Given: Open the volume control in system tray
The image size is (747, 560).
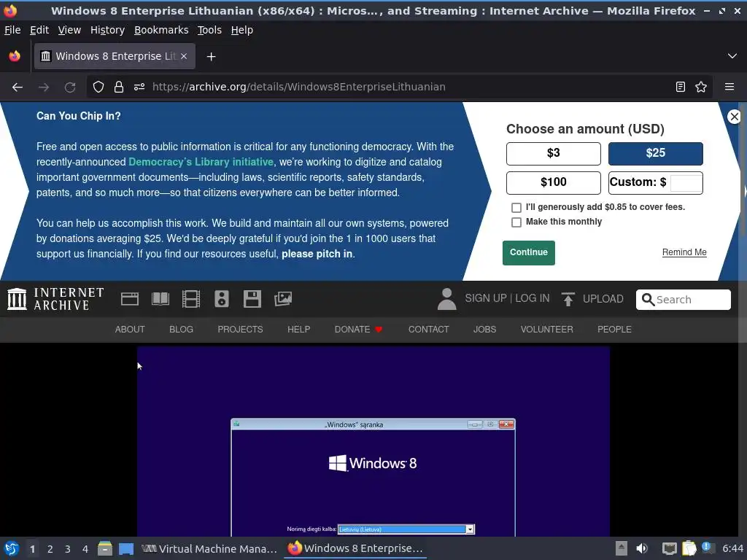Looking at the screenshot, I should tap(642, 548).
